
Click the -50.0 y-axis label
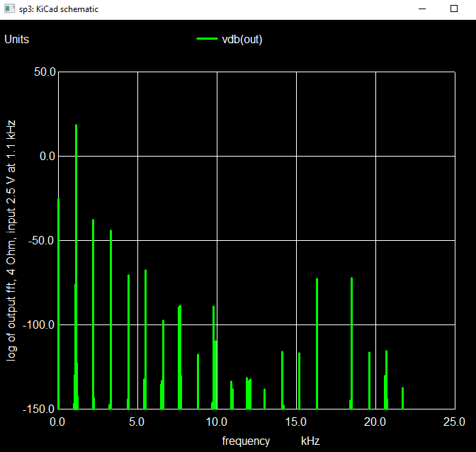click(x=42, y=241)
